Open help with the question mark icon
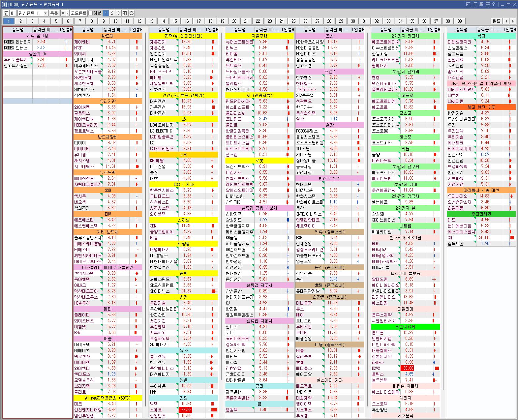518x420 pixels. (494, 4)
